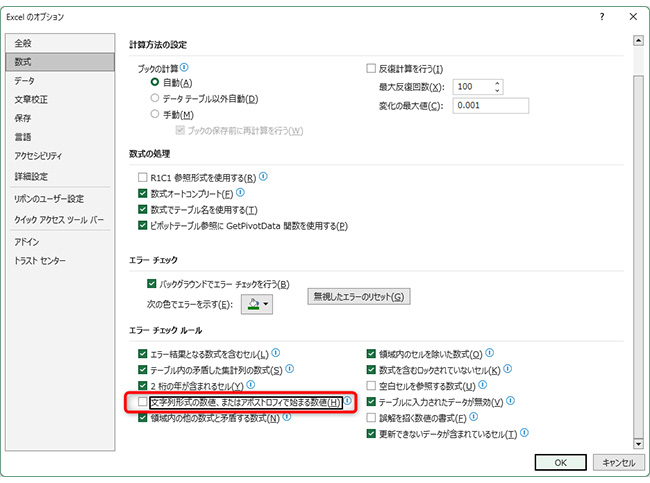Click info icon beside 文字列形式の数値 option
The height and width of the screenshot is (483, 650).
click(x=347, y=400)
